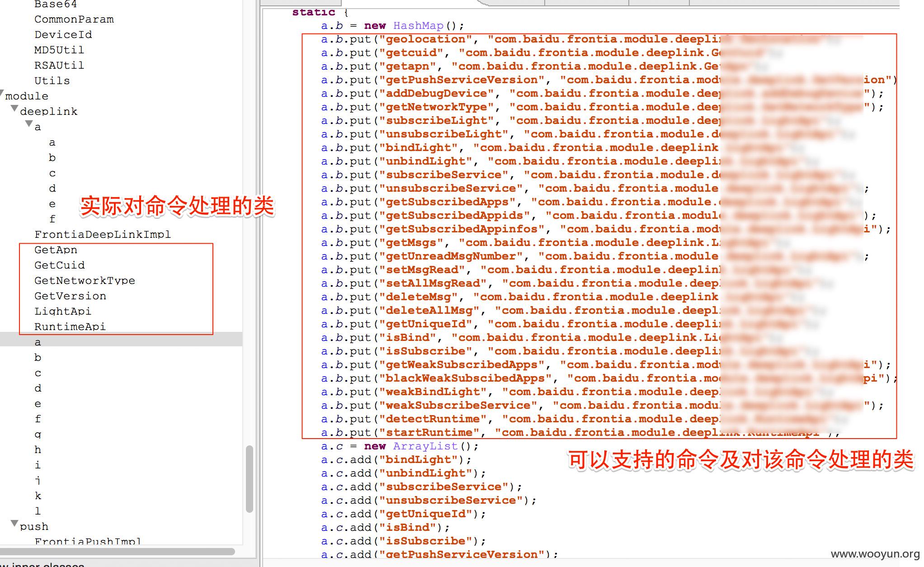924x567 pixels.
Task: Click the "addDebugDevice" string literal
Action: pyautogui.click(x=436, y=94)
